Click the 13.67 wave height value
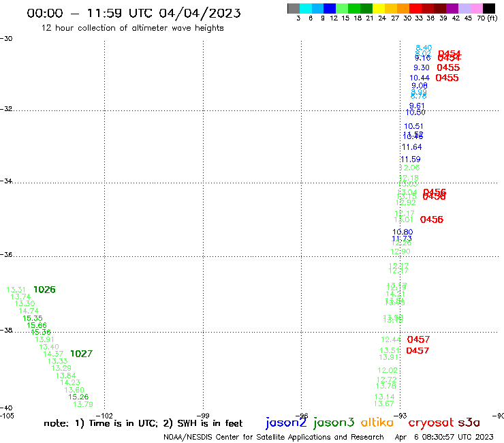This screenshot has height=443, width=504. (x=383, y=403)
